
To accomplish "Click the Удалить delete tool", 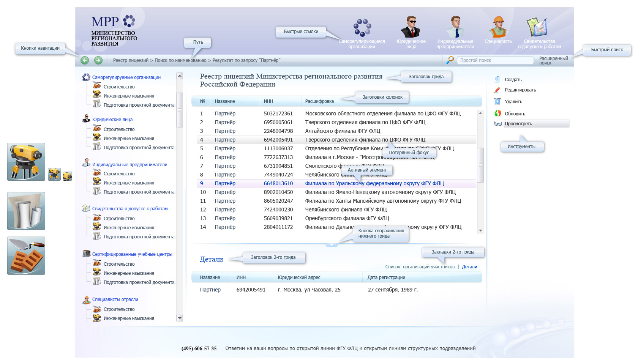I will pyautogui.click(x=513, y=102).
